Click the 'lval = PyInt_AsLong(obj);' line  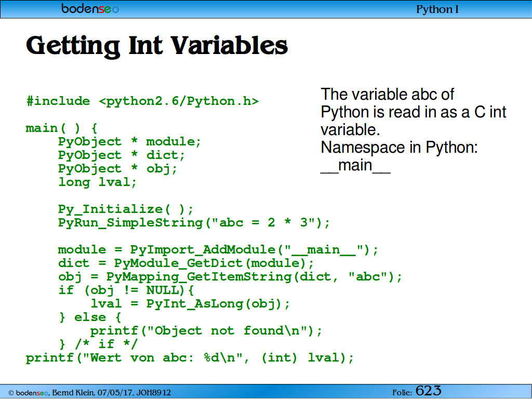[190, 304]
